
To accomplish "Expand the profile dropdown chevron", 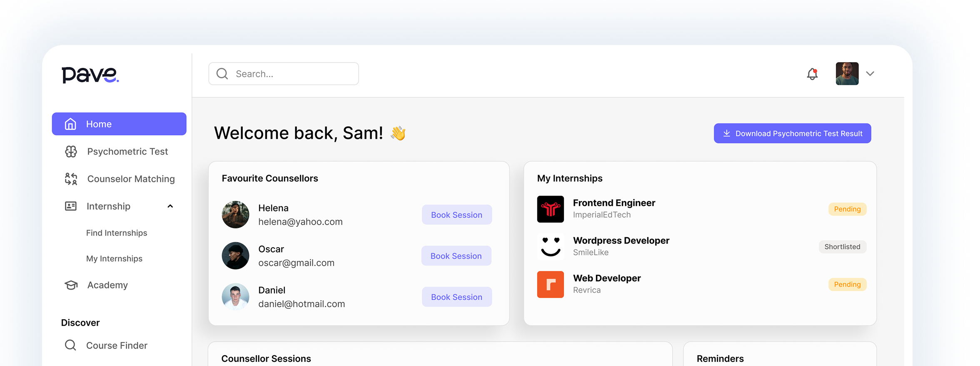I will point(870,74).
